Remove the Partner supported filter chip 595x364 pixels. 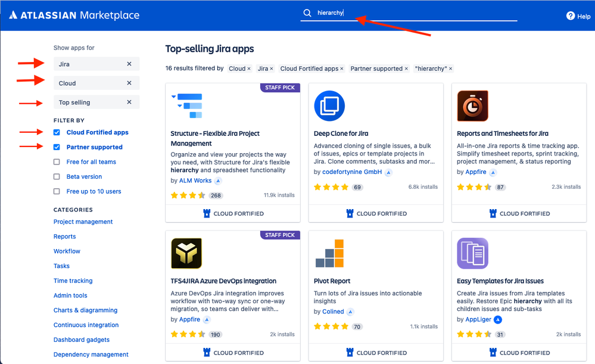click(406, 69)
